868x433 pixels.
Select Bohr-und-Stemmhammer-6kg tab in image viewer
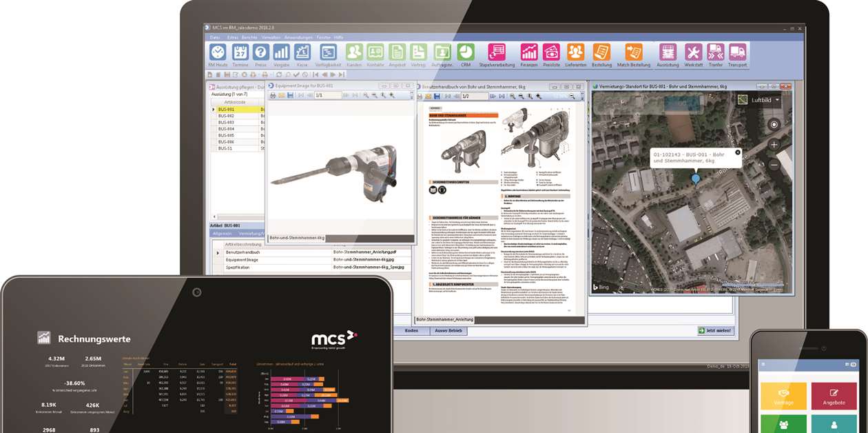(296, 239)
